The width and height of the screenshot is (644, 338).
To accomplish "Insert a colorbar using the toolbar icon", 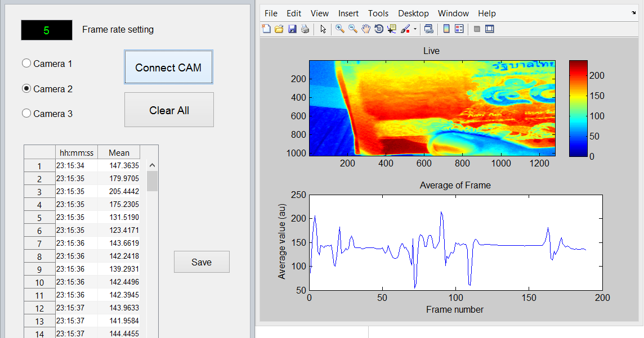I will [x=445, y=28].
